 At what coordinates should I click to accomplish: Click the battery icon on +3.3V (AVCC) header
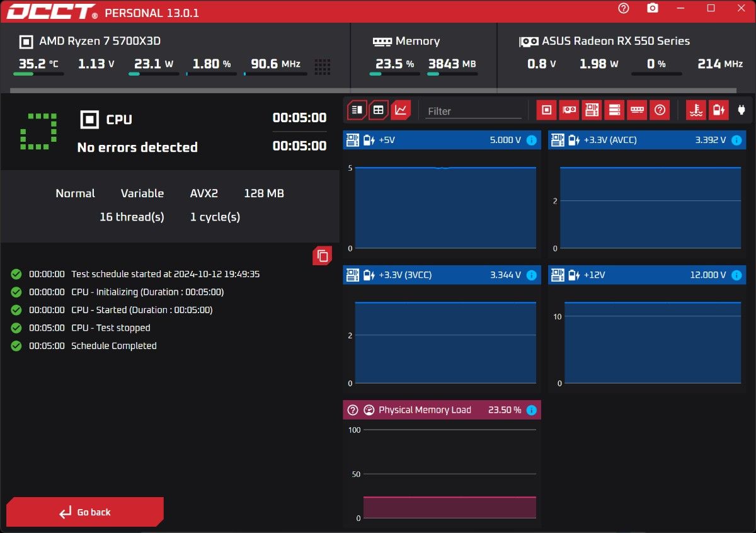574,140
